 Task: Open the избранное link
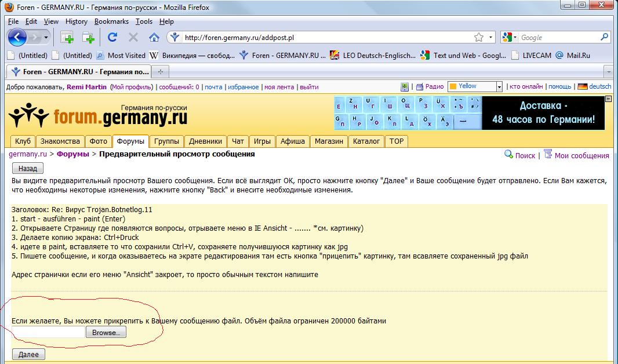tap(243, 87)
